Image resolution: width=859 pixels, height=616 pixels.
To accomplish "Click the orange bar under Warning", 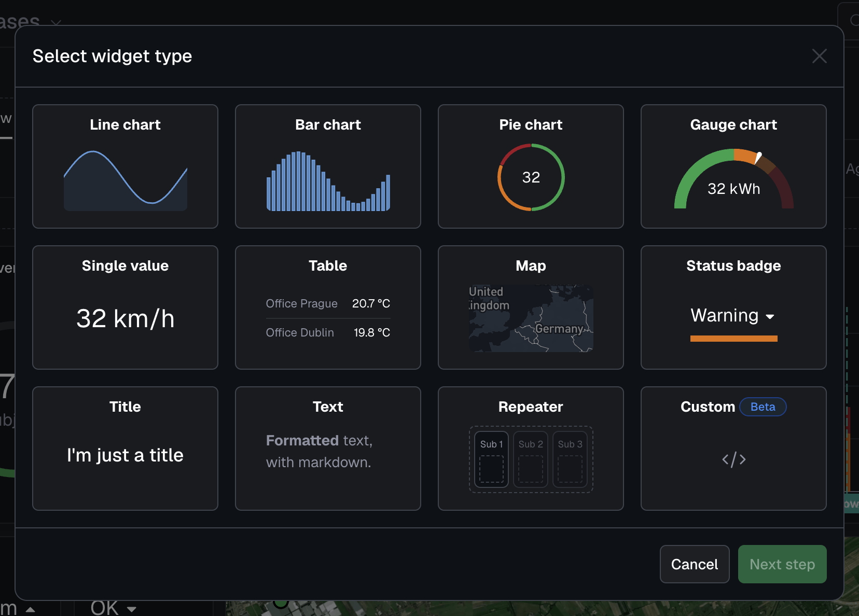I will point(734,339).
